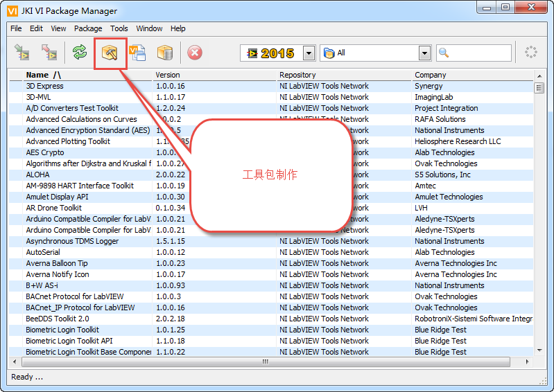Viewport: 554px width, 392px height.
Task: Open the File menu
Action: coord(16,28)
